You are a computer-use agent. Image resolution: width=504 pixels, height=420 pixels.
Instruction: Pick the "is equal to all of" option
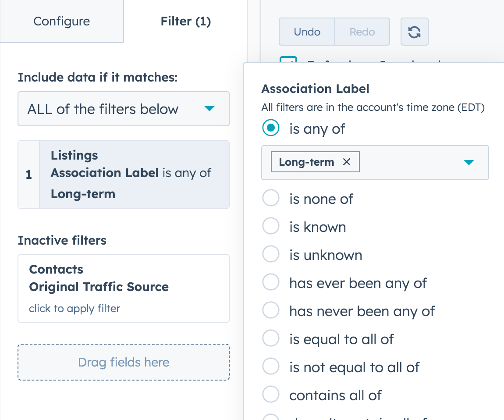pyautogui.click(x=270, y=338)
